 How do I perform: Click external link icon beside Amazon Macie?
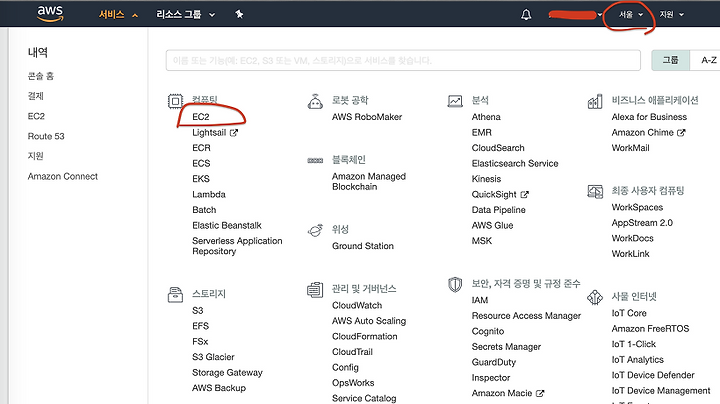tap(540, 393)
